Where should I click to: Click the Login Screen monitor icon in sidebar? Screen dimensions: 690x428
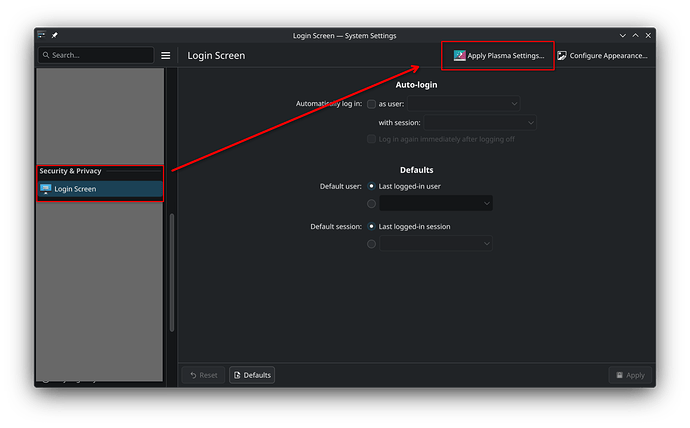pyautogui.click(x=45, y=189)
